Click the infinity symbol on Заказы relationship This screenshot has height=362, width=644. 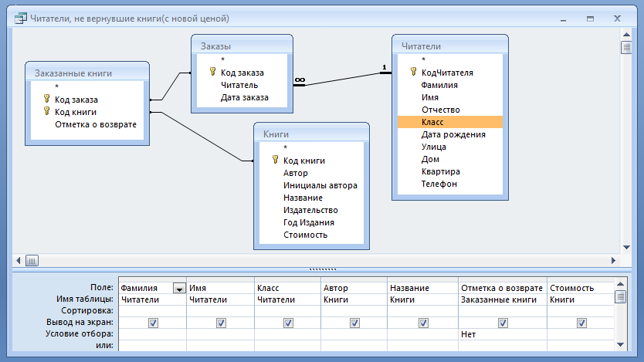299,80
